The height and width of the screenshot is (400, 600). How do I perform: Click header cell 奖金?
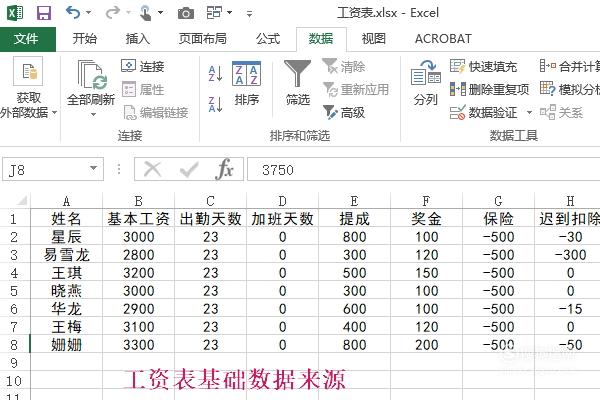pos(426,219)
